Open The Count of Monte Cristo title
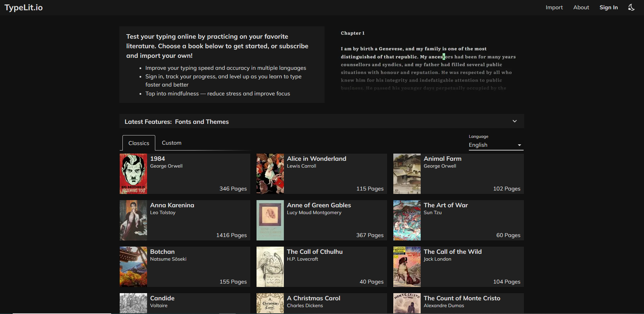Image resolution: width=644 pixels, height=314 pixels. click(x=462, y=298)
